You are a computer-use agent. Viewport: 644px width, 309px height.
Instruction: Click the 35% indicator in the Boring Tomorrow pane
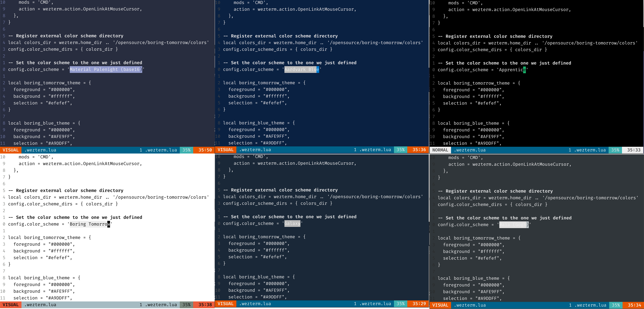187,305
